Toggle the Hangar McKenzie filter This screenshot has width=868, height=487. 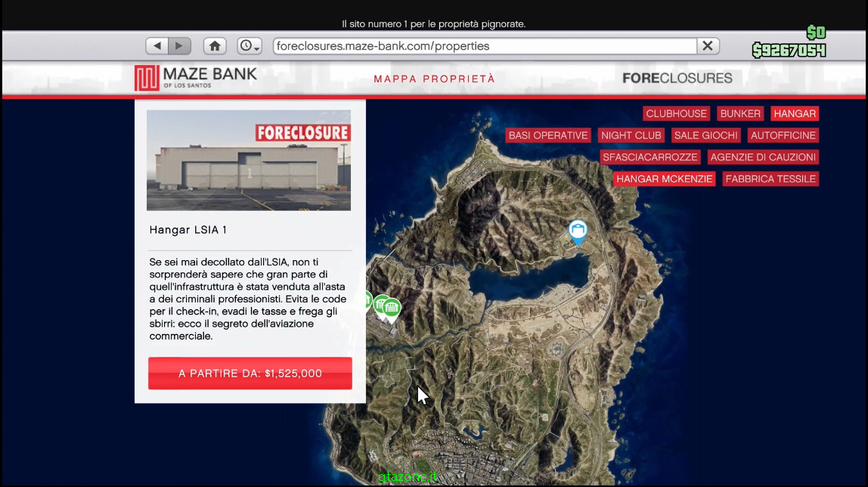click(665, 178)
